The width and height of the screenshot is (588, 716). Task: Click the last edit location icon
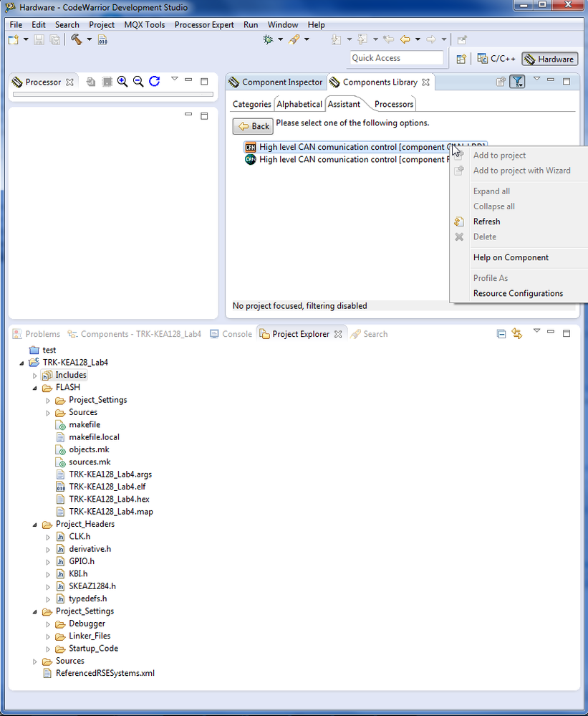click(389, 39)
